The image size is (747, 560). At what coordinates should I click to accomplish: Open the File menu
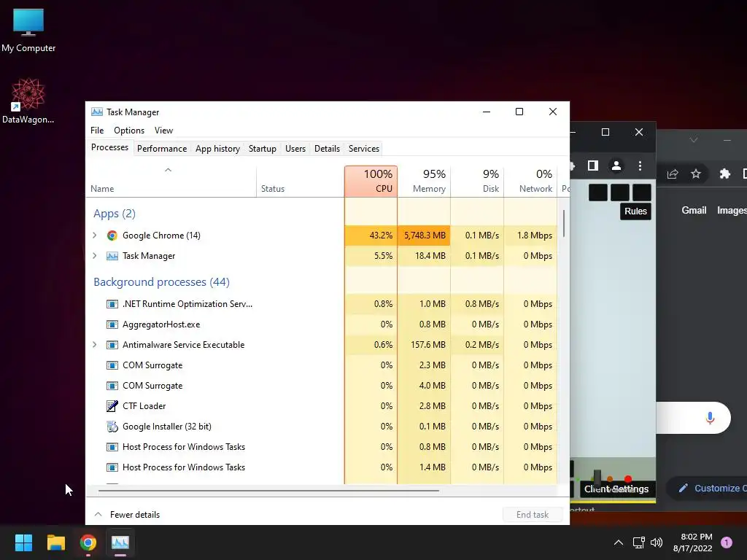click(97, 131)
